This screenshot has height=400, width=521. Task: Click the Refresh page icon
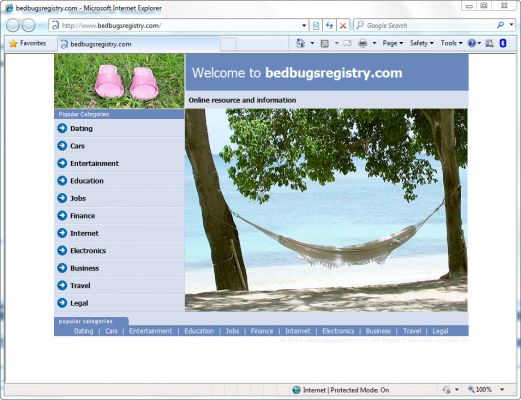click(329, 25)
